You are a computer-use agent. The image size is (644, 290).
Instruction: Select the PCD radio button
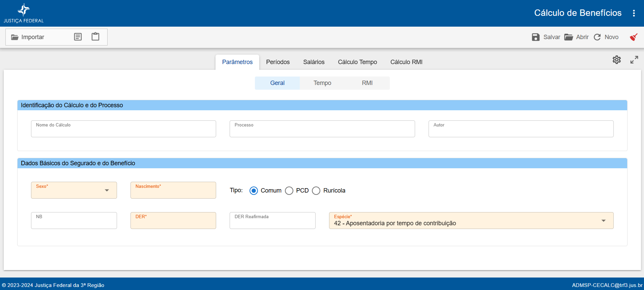(289, 191)
